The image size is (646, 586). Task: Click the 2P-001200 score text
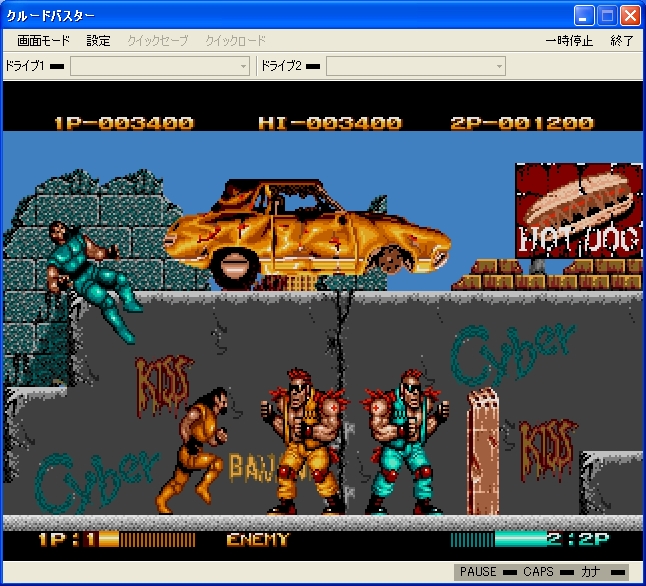coord(522,123)
